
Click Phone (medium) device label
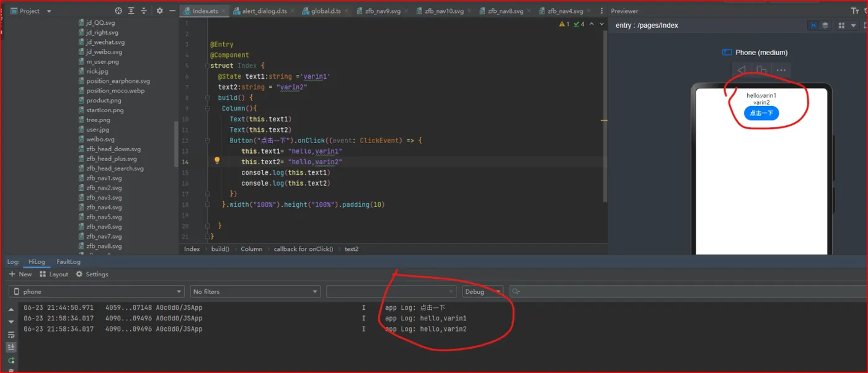coord(761,53)
